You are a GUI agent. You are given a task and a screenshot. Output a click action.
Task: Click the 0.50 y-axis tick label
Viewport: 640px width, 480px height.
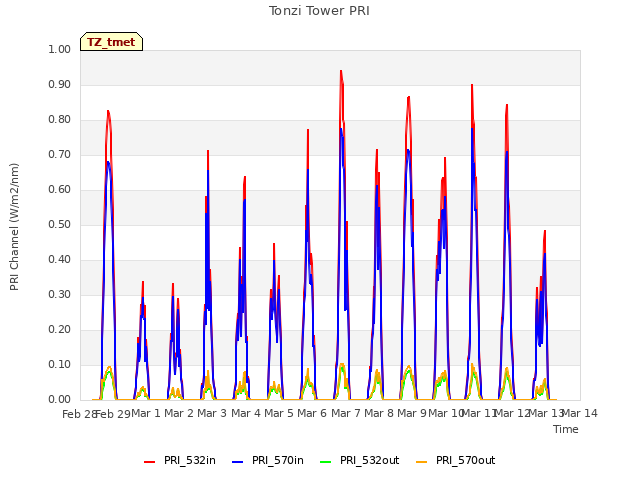(x=60, y=224)
